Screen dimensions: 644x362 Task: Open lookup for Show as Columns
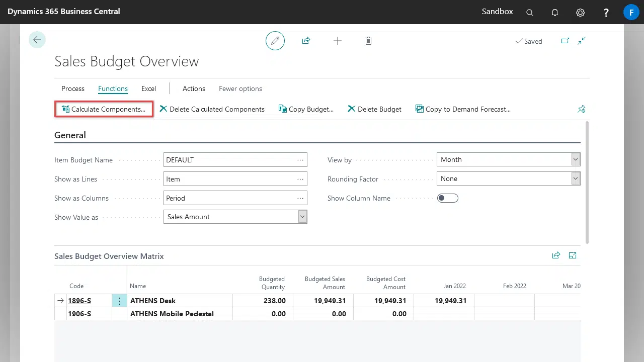point(300,198)
